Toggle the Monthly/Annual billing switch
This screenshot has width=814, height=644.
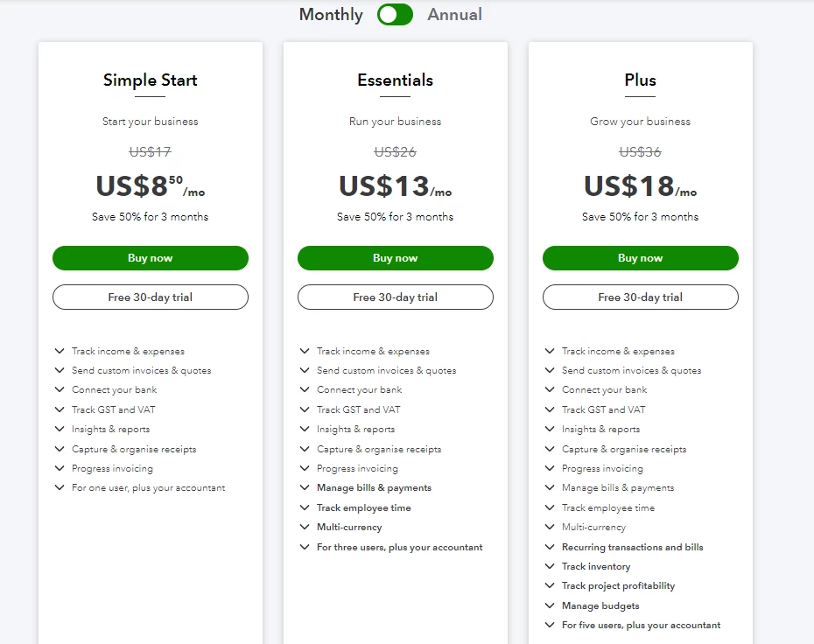click(395, 15)
